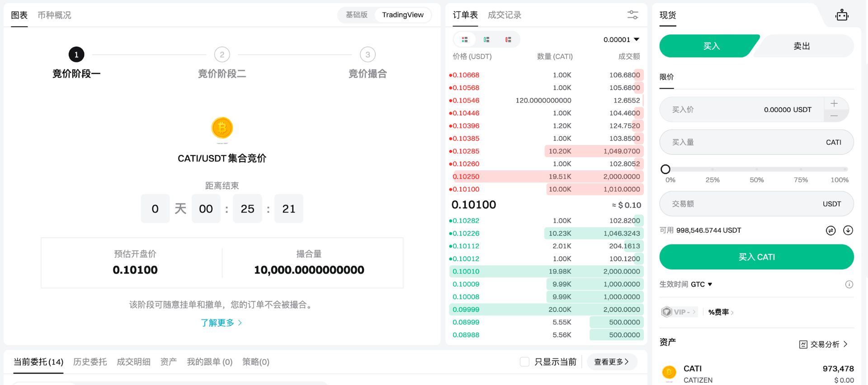Viewport: 868px width, 385px height.
Task: Expand the VIP level chevron
Action: click(x=694, y=312)
